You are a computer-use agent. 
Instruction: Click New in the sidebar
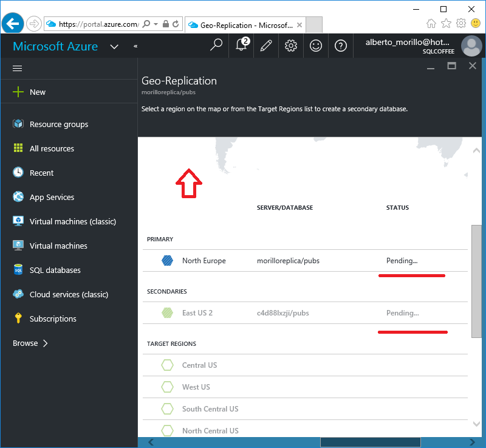pyautogui.click(x=38, y=92)
